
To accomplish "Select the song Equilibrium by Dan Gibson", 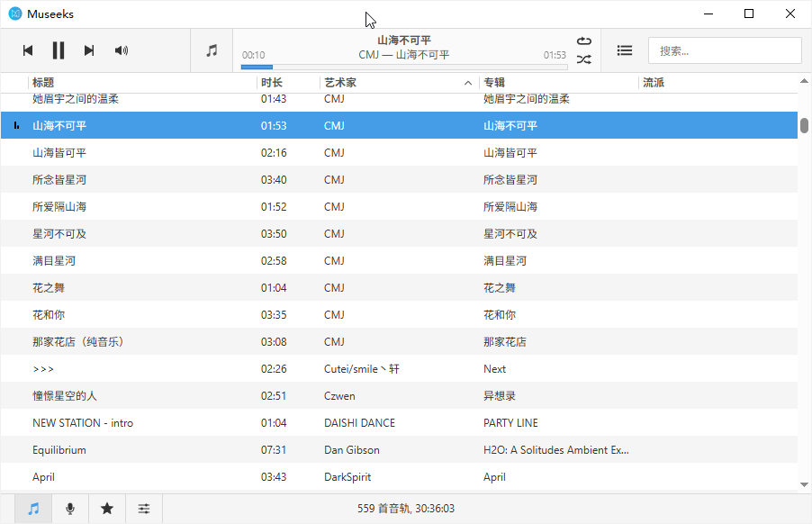I will coord(59,449).
